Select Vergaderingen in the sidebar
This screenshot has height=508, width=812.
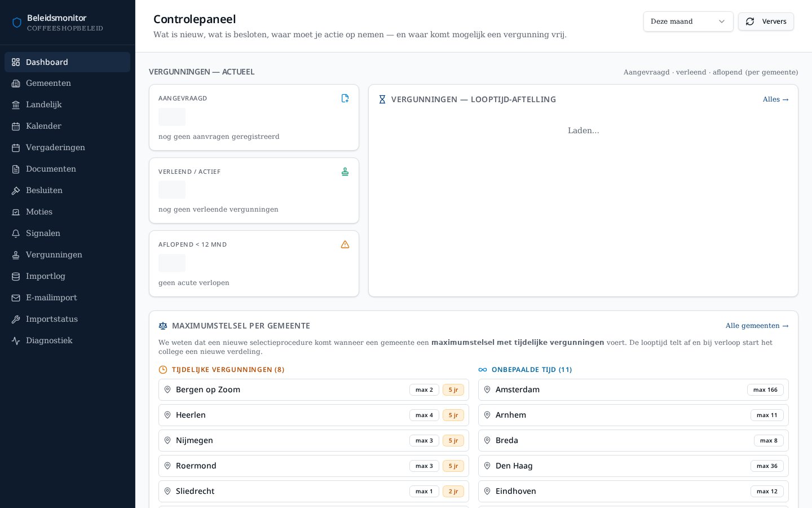coord(67,148)
